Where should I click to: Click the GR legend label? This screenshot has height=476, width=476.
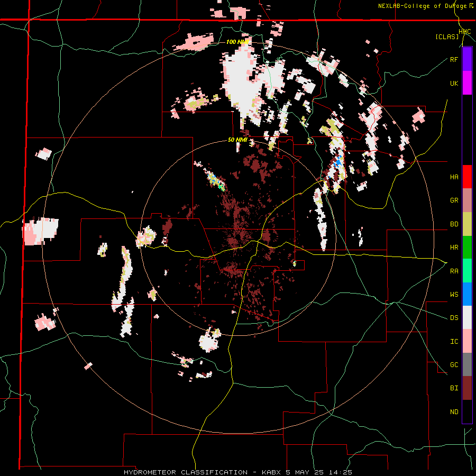(x=454, y=200)
